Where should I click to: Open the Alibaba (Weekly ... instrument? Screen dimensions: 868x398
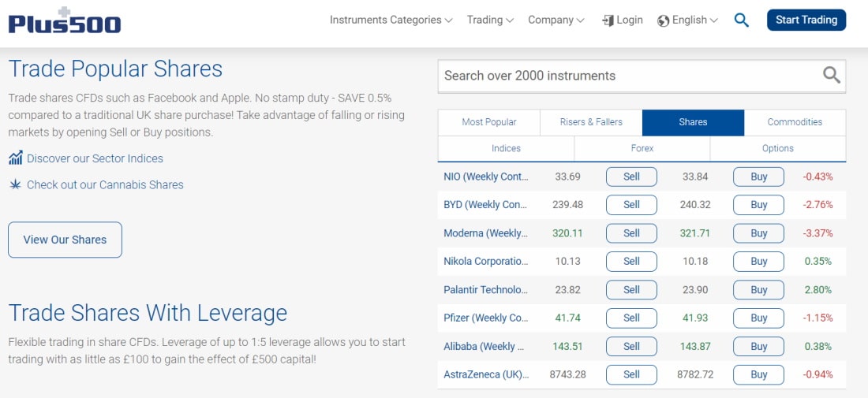(x=483, y=347)
